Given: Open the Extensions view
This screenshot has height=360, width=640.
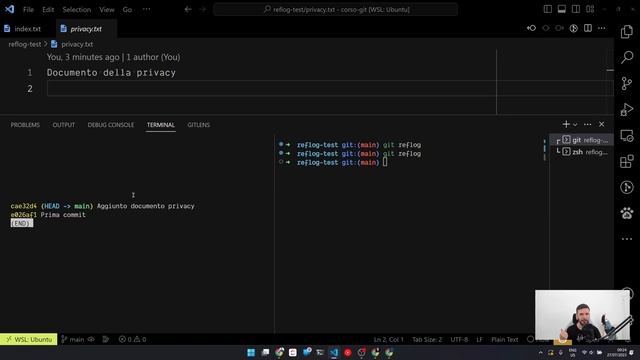Looking at the screenshot, I should (627, 162).
